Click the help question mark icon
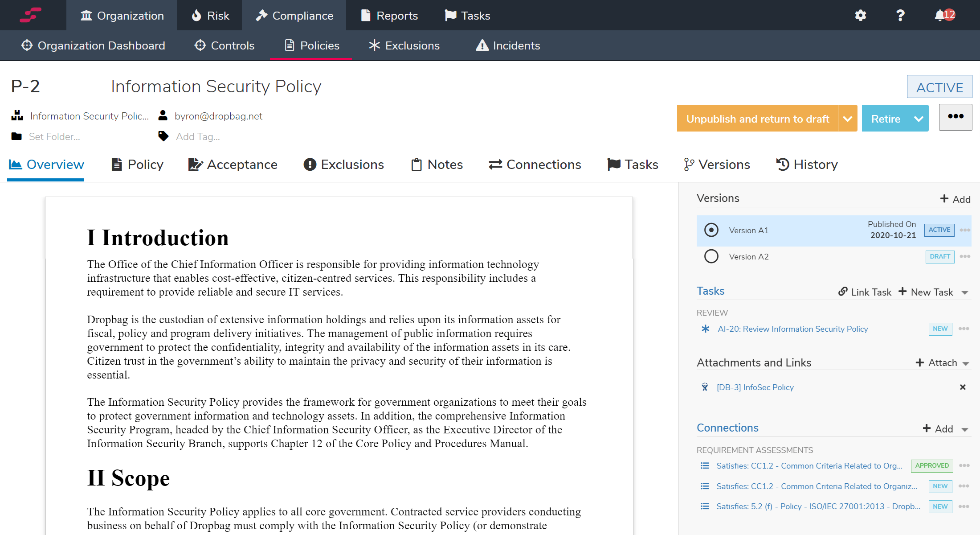The height and width of the screenshot is (535, 980). pyautogui.click(x=900, y=16)
